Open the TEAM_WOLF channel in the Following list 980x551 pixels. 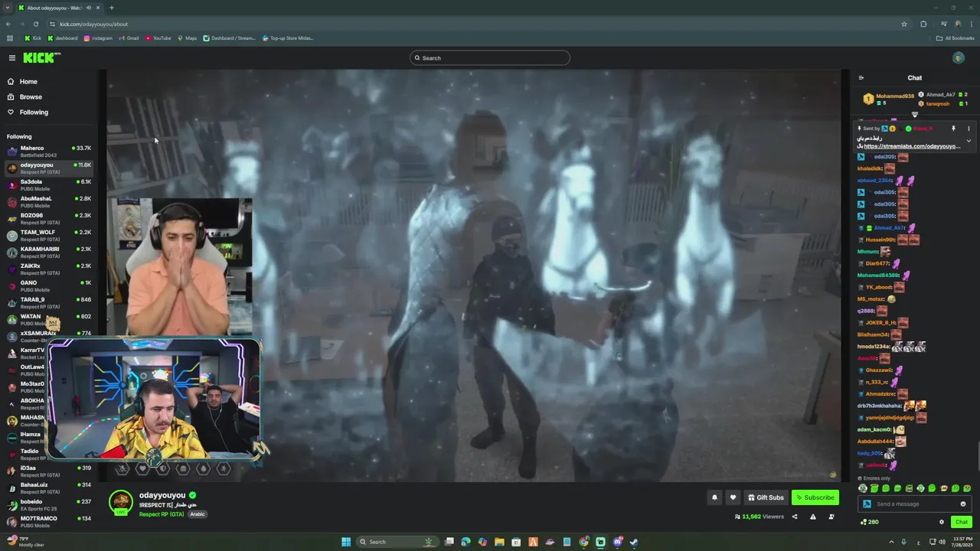[x=47, y=236]
